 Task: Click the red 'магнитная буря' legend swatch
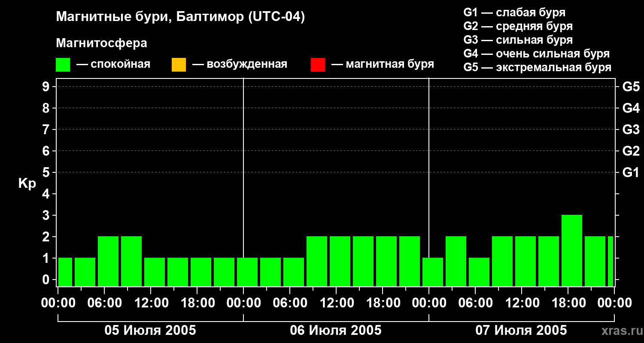(x=318, y=65)
